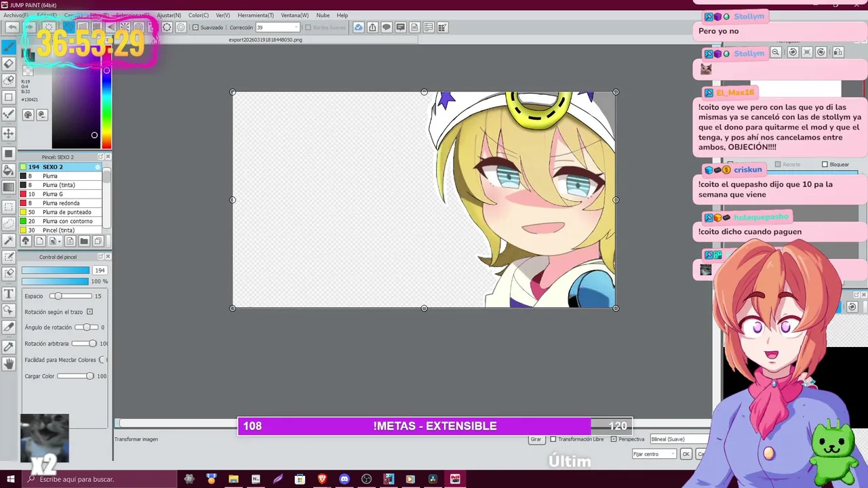
Task: Select the Magic Wand tool
Action: click(9, 241)
